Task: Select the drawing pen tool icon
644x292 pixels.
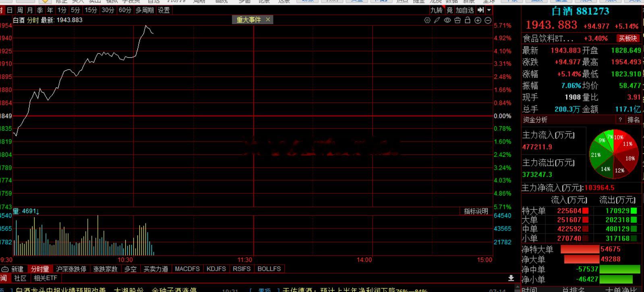Action: [x=437, y=20]
